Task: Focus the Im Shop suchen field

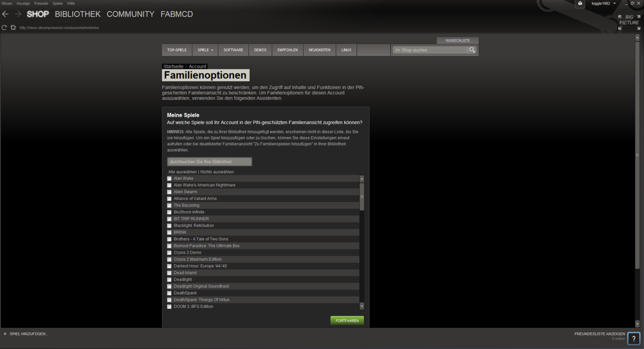Action: point(430,50)
